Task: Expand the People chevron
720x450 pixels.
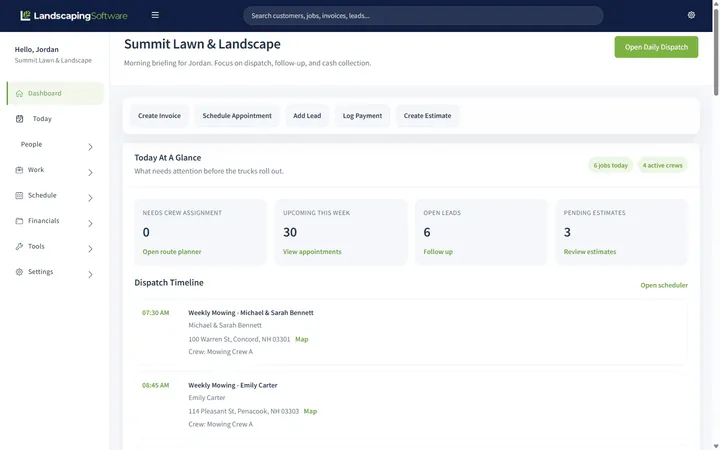Action: pos(90,147)
